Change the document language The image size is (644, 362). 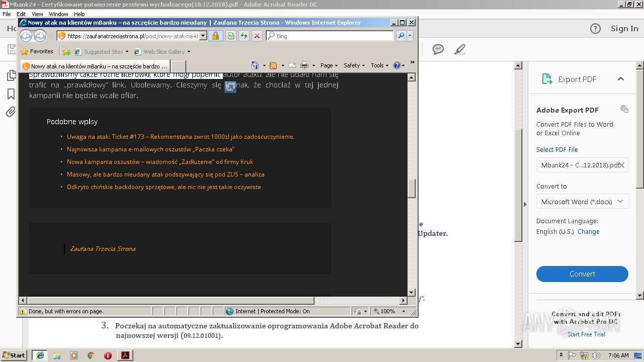(x=589, y=232)
